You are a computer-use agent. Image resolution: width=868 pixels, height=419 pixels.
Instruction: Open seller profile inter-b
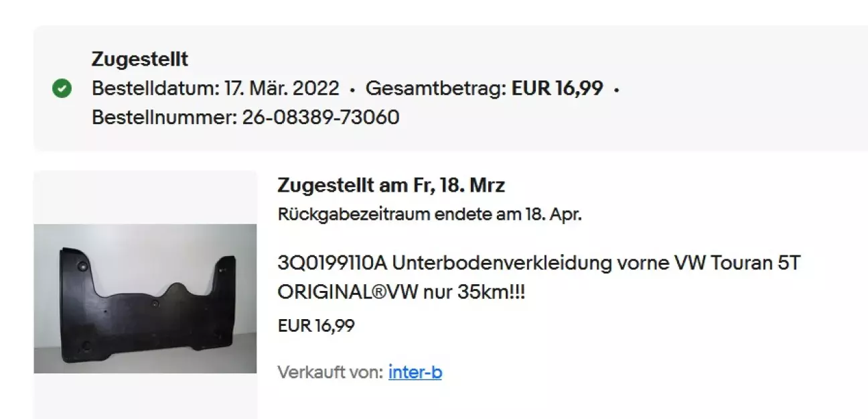[x=415, y=372]
